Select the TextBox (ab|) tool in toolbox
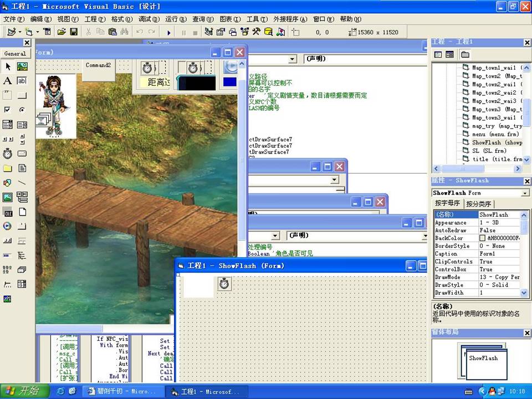This screenshot has height=399, width=532. [22, 81]
